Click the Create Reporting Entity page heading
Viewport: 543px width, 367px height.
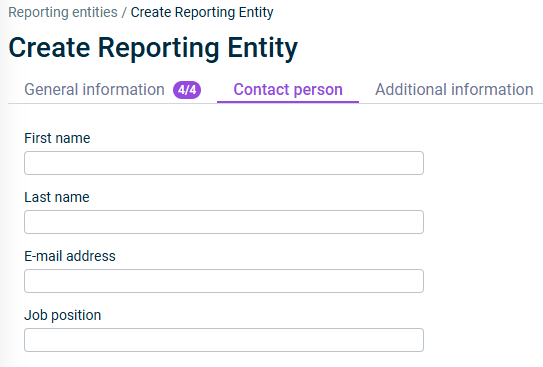click(x=153, y=48)
